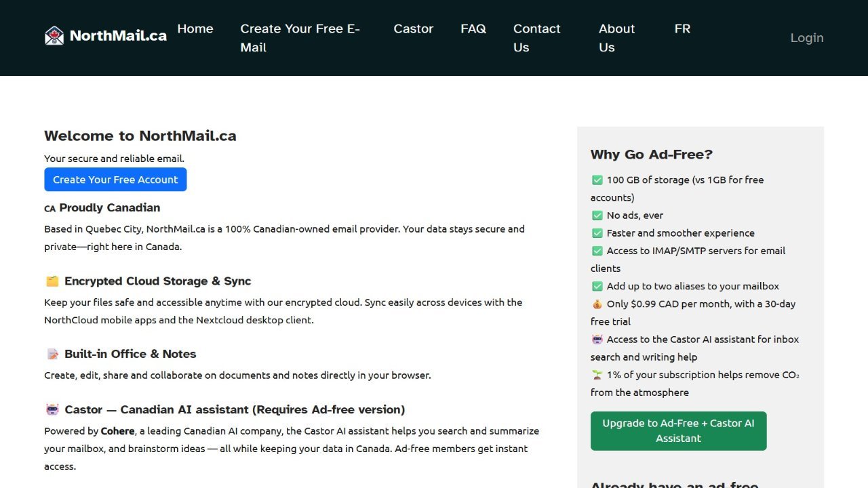
Task: Click the Welcome to NorthMail.ca heading
Action: point(140,136)
